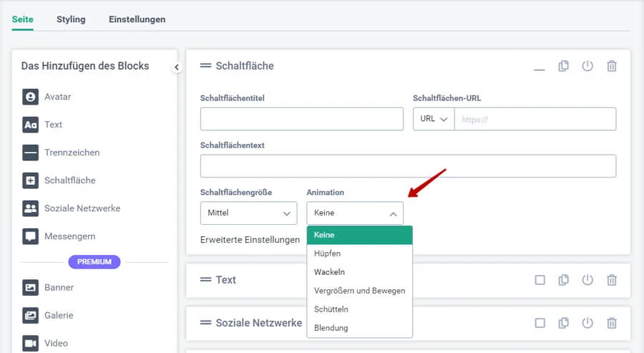
Task: Click the Messengern block icon
Action: click(30, 236)
